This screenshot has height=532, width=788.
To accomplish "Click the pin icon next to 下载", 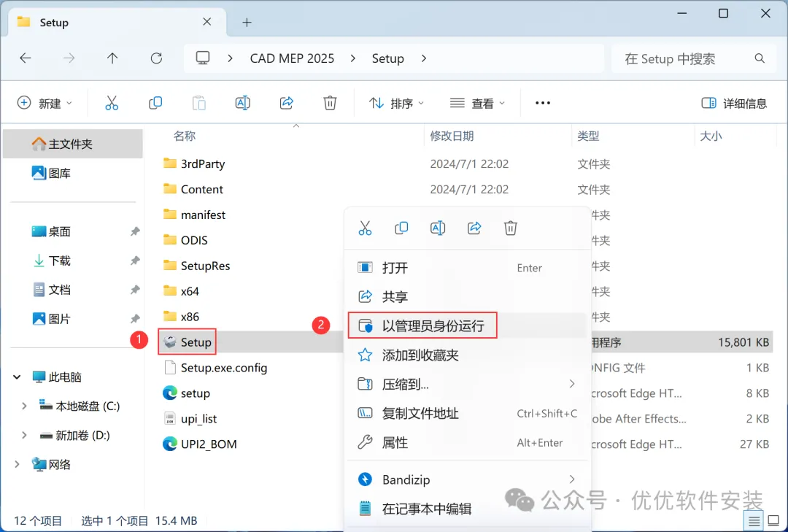I will (135, 261).
